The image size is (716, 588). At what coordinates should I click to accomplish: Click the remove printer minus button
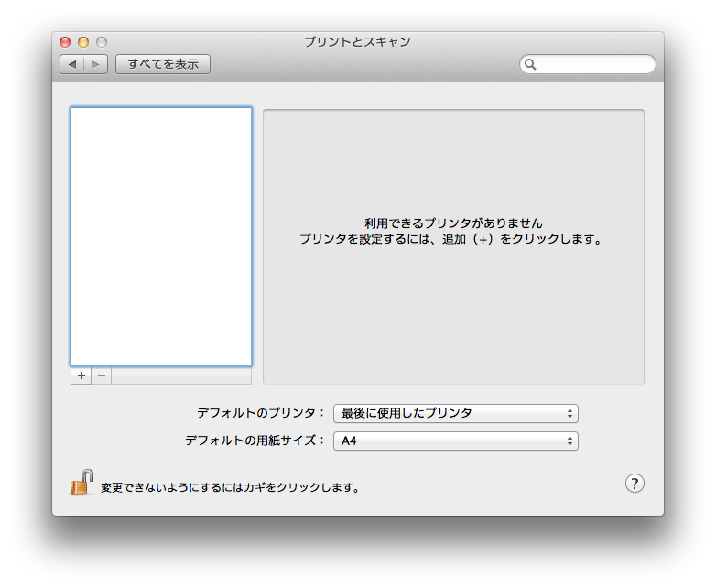click(102, 376)
